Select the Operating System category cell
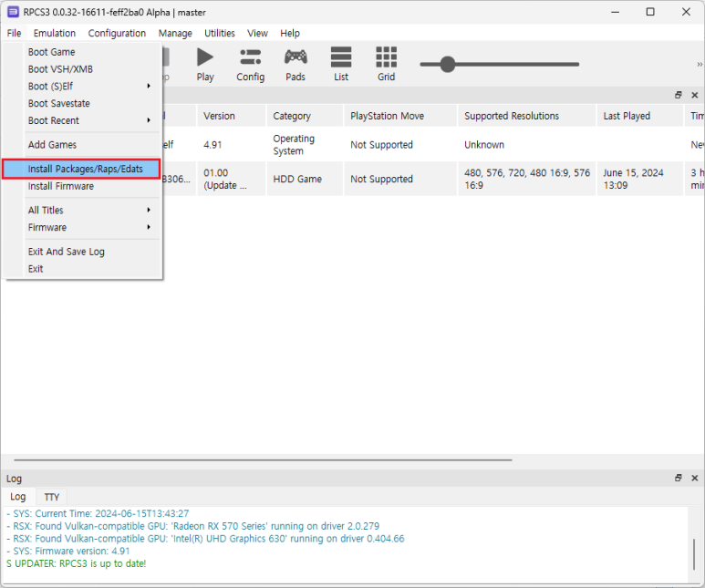Viewport: 705px width, 588px height. [305, 144]
